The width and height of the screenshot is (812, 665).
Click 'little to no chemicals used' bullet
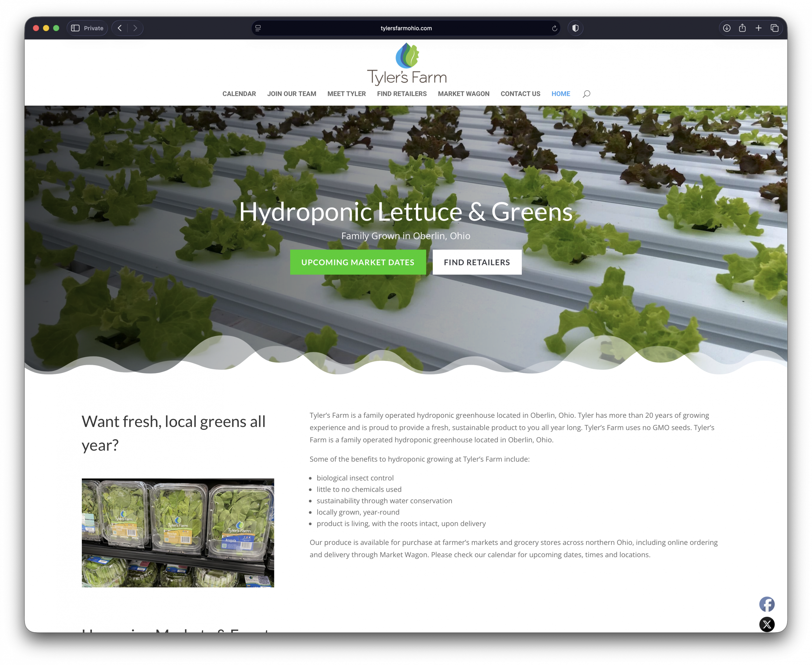(x=359, y=489)
